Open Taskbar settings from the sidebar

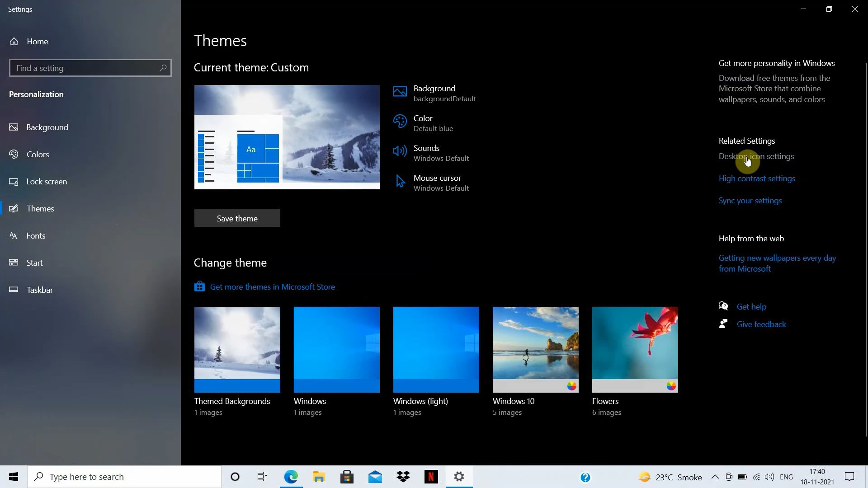(40, 290)
